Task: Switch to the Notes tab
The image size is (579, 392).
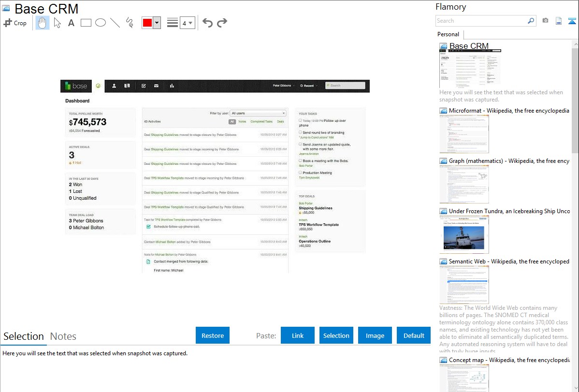Action: [63, 336]
